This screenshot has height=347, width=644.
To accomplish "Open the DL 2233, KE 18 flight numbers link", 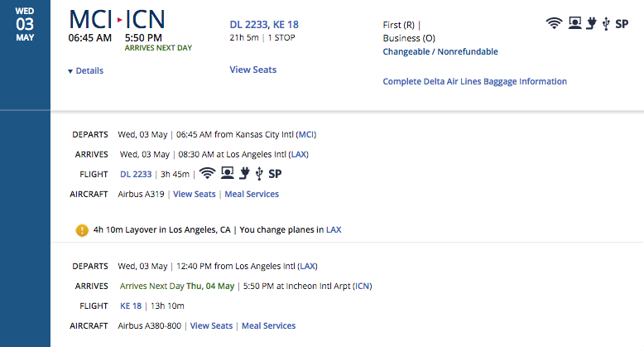I will pos(264,25).
